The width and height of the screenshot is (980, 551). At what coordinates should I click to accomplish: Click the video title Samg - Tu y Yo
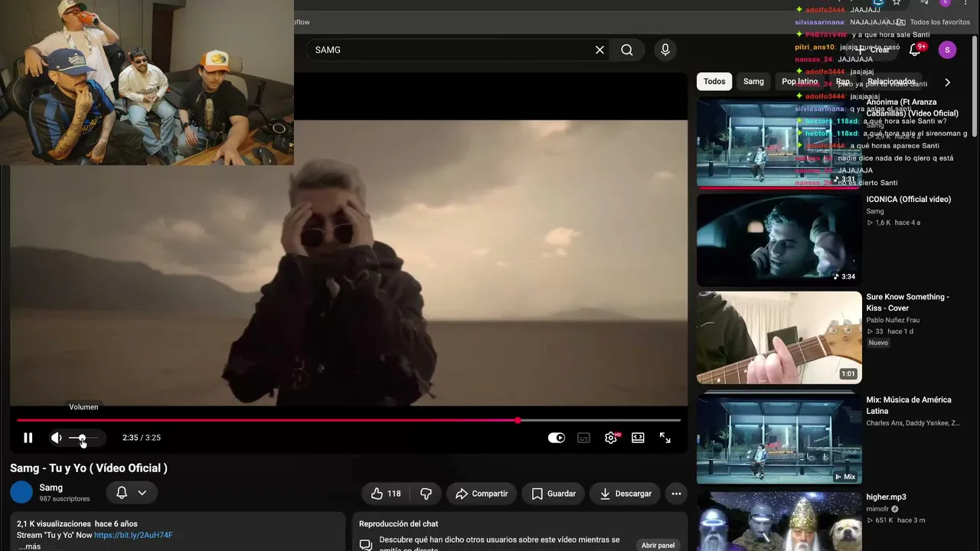[89, 468]
